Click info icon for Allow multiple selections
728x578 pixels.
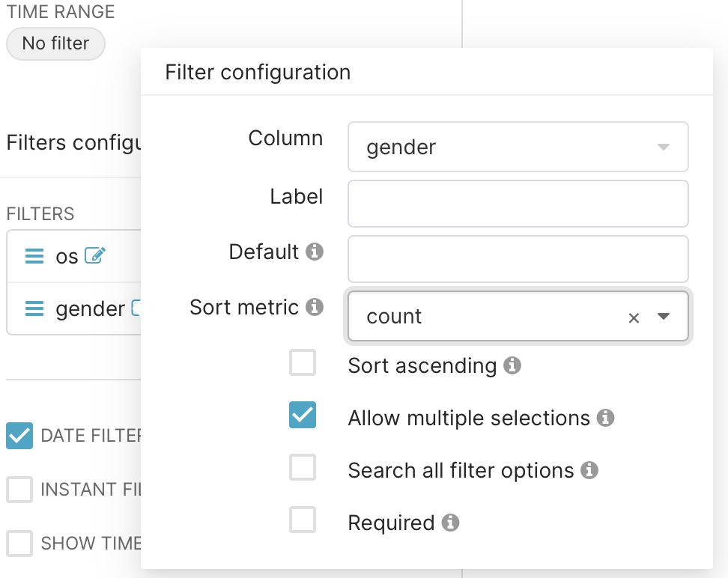click(606, 418)
